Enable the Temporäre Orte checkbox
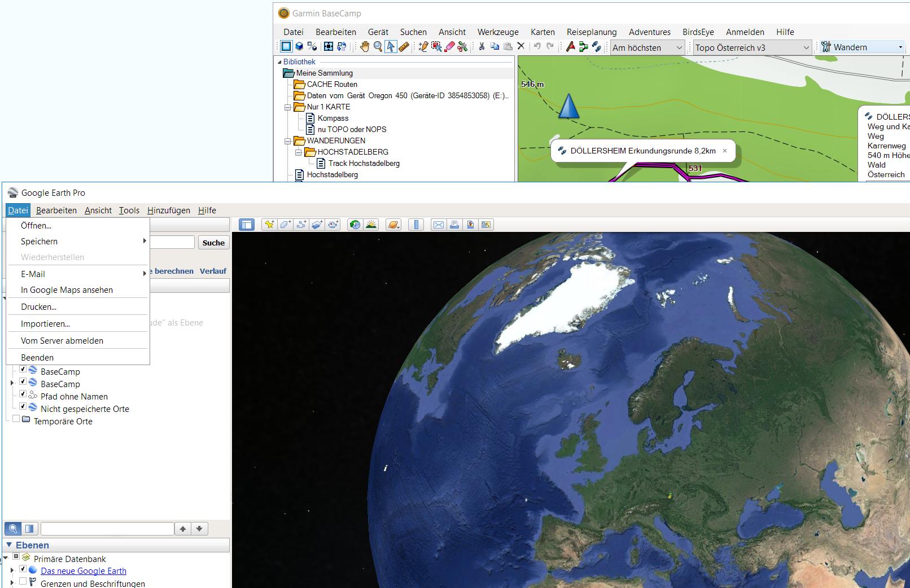 16,419
